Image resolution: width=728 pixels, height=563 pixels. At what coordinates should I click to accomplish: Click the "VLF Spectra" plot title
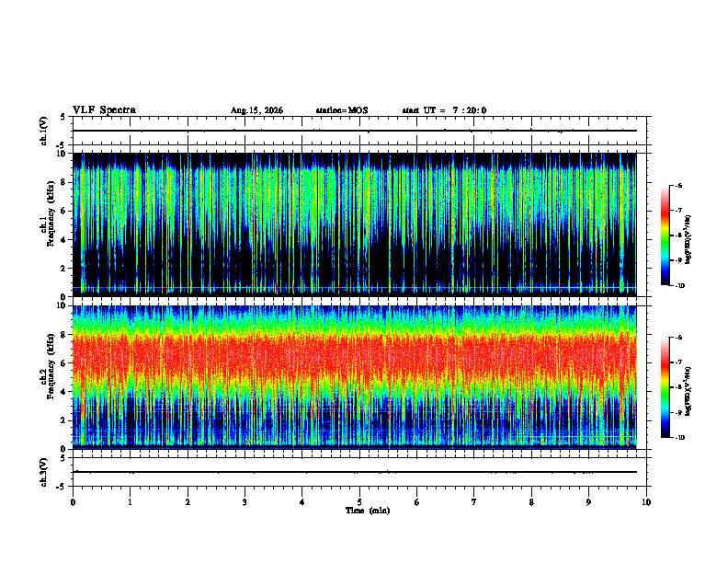104,110
